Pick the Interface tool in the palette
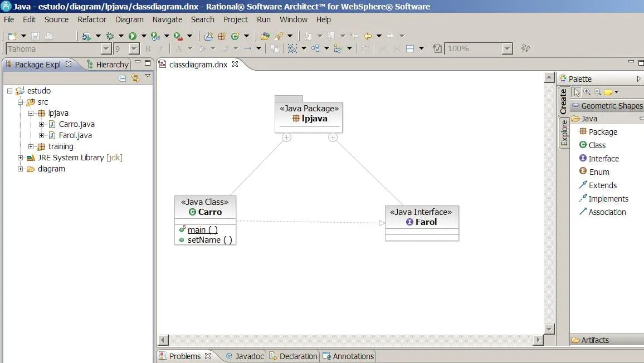644x363 pixels. pos(603,159)
